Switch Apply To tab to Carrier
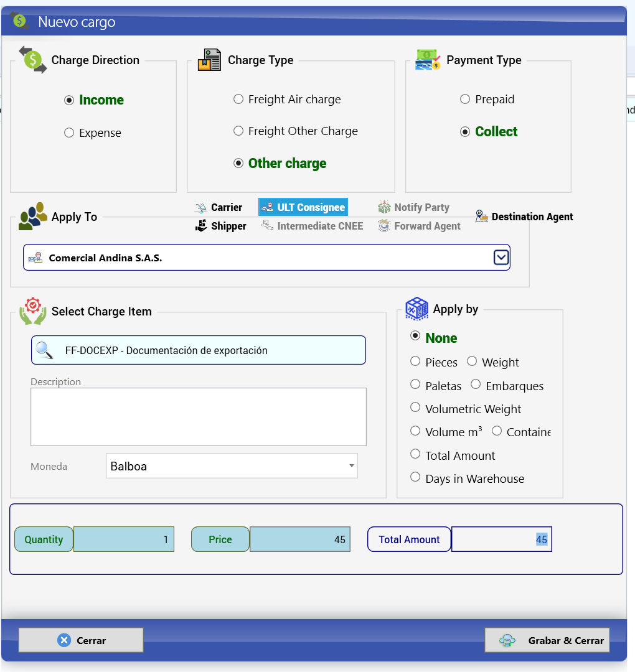The height and width of the screenshot is (672, 635). 219,207
